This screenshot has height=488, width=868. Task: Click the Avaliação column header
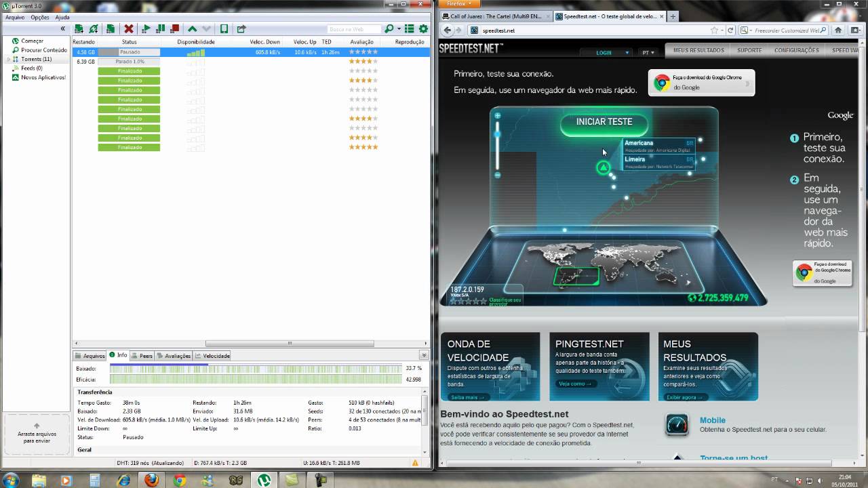[361, 42]
